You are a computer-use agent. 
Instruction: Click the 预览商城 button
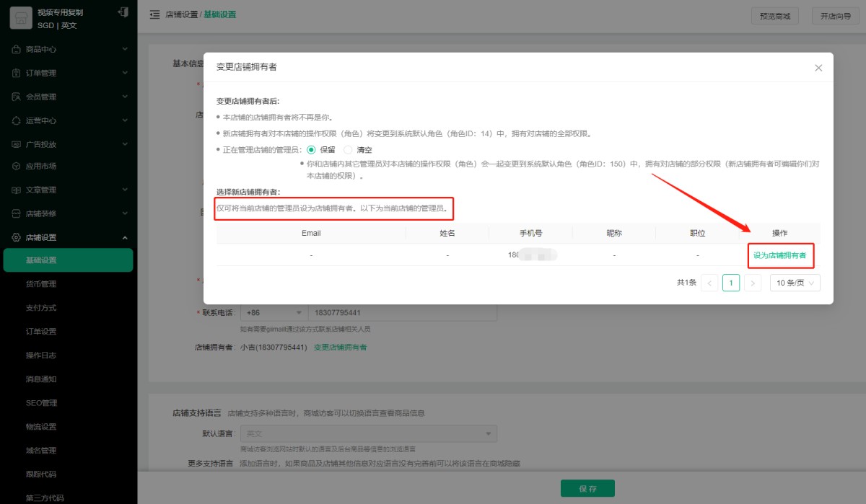coord(775,16)
